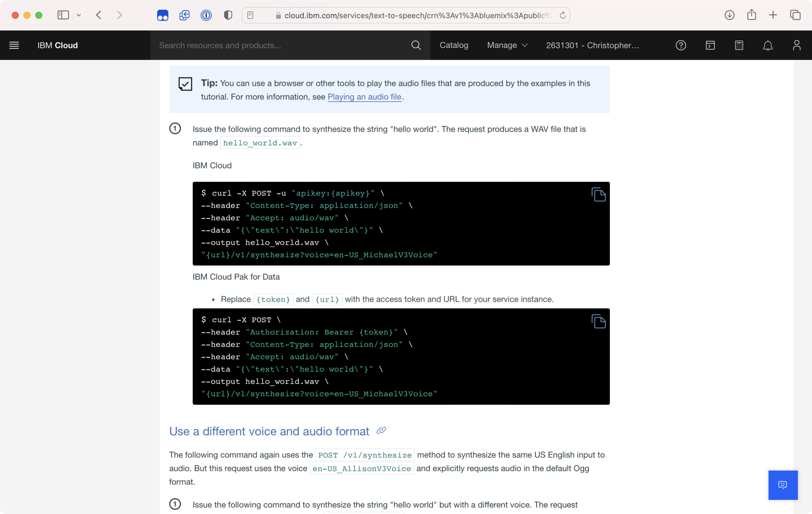Toggle the Safari sidebar button
Screen dimensions: 812x514
click(x=63, y=15)
